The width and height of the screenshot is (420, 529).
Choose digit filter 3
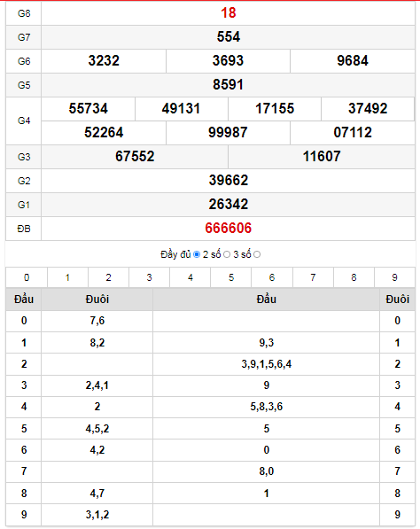click(x=149, y=277)
